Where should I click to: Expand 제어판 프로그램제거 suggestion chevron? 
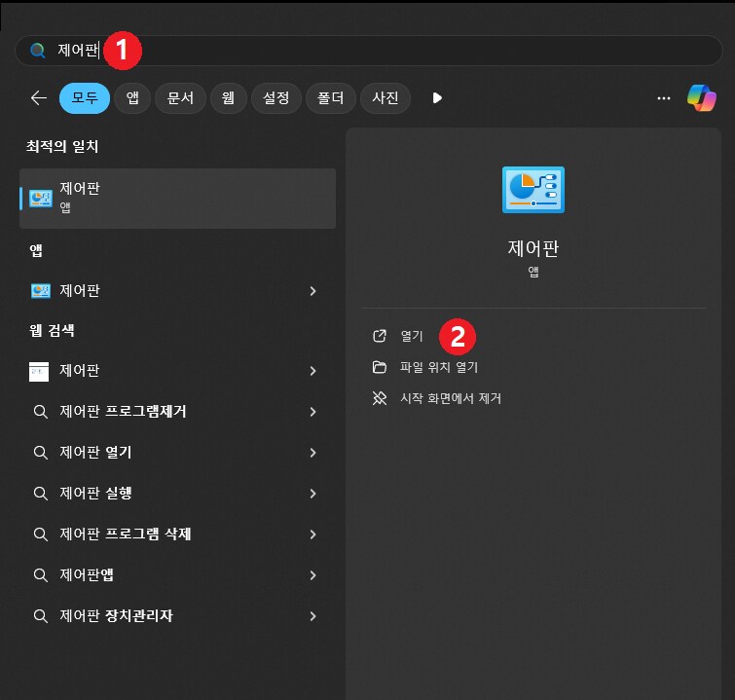[313, 412]
